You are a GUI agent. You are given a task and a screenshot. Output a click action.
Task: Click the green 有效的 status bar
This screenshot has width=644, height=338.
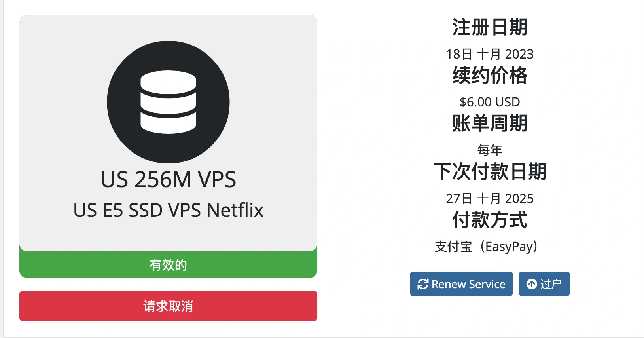click(168, 265)
